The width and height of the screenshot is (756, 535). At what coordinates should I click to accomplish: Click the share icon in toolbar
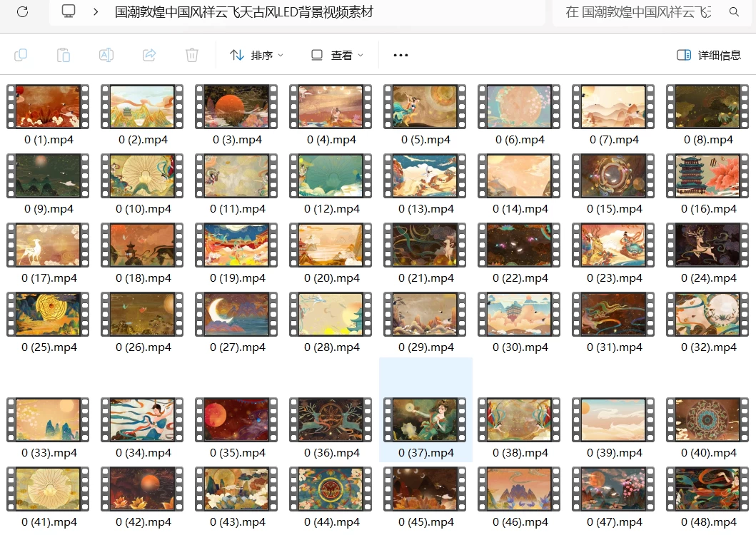pos(149,55)
